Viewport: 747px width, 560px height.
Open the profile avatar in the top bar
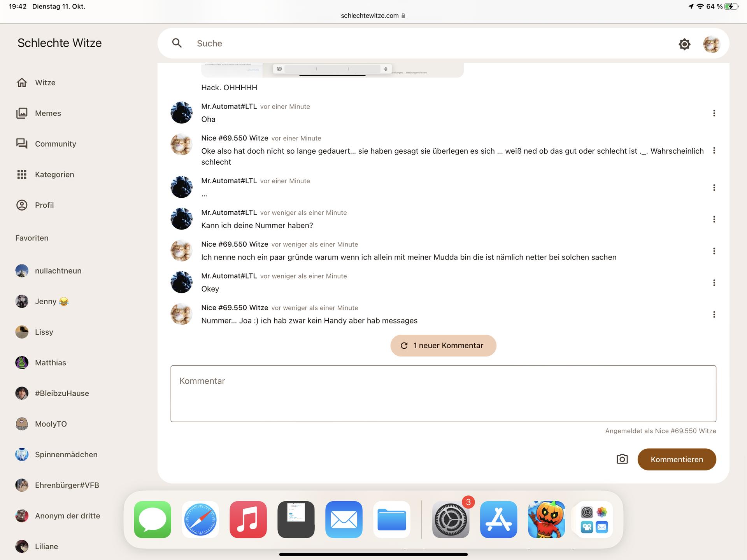click(x=711, y=44)
